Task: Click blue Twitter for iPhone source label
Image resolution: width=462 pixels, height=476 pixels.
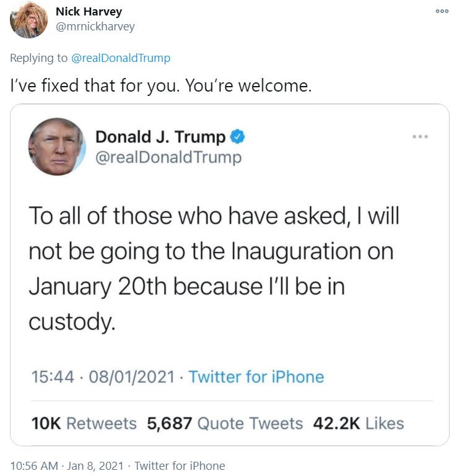Action: (256, 377)
